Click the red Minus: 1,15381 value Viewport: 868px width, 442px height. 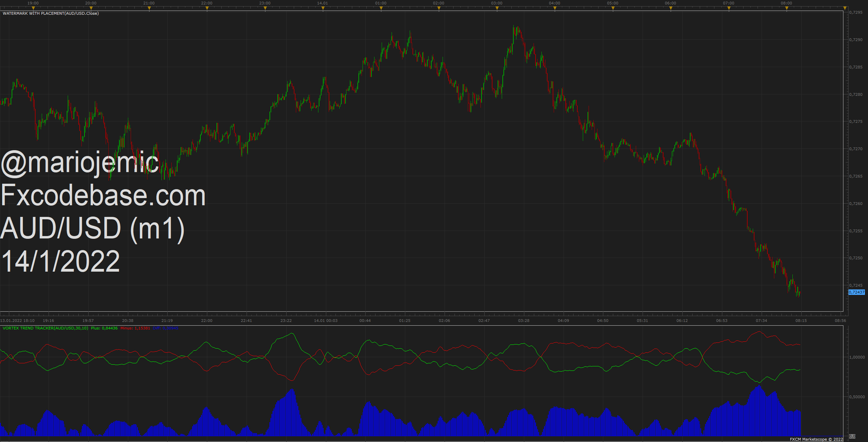coord(135,328)
